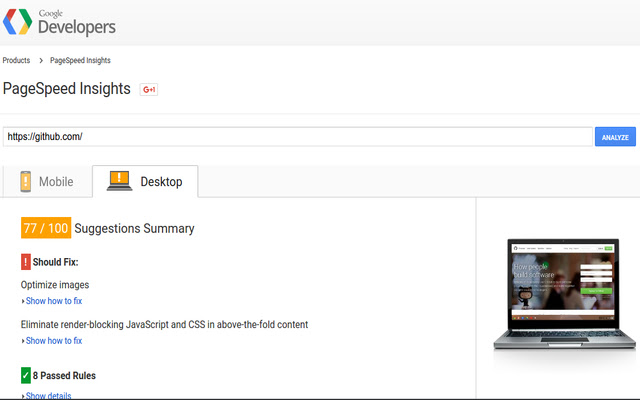This screenshot has width=640, height=400.
Task: Click the 77 / 100 score badge
Action: point(46,228)
